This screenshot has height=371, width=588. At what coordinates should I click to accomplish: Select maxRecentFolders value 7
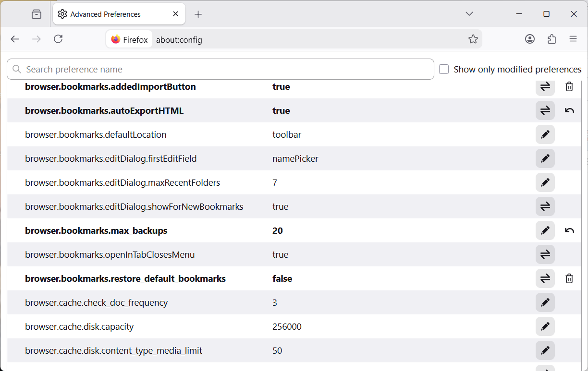[x=275, y=183]
